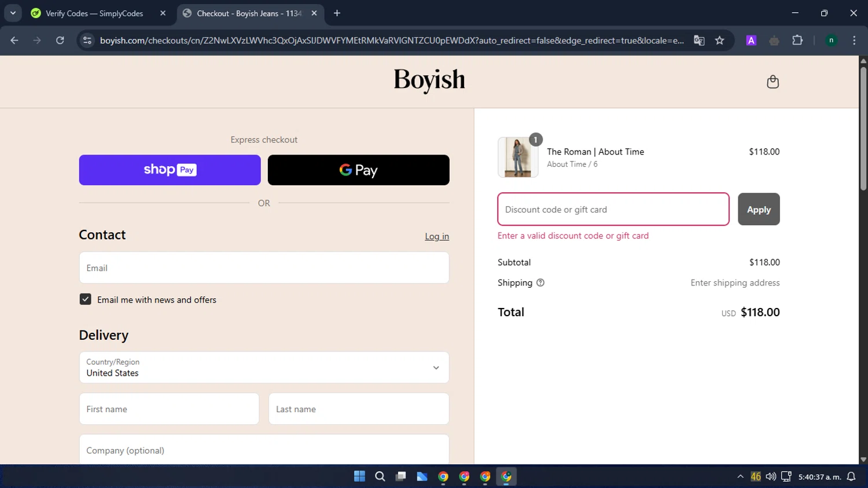The image size is (868, 488).
Task: Open the Windows Start menu
Action: click(x=359, y=476)
